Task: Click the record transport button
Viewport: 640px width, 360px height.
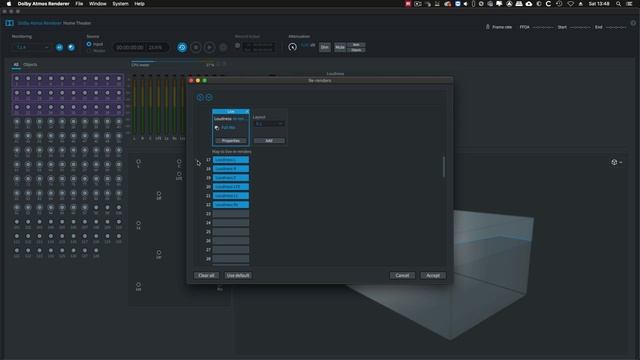Action: 223,47
